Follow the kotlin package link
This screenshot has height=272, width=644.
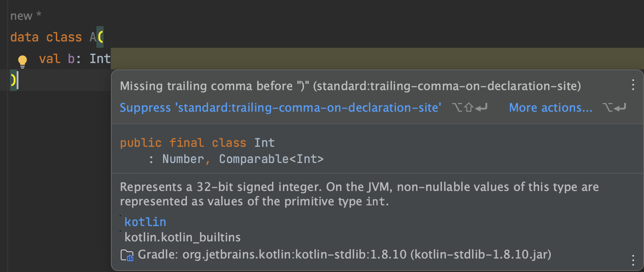pos(145,222)
